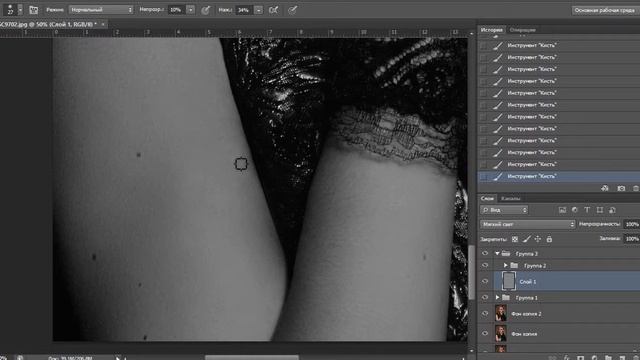Click the canvas horizontal scrollbar thumb
This screenshot has height=360, width=640.
coord(252,358)
